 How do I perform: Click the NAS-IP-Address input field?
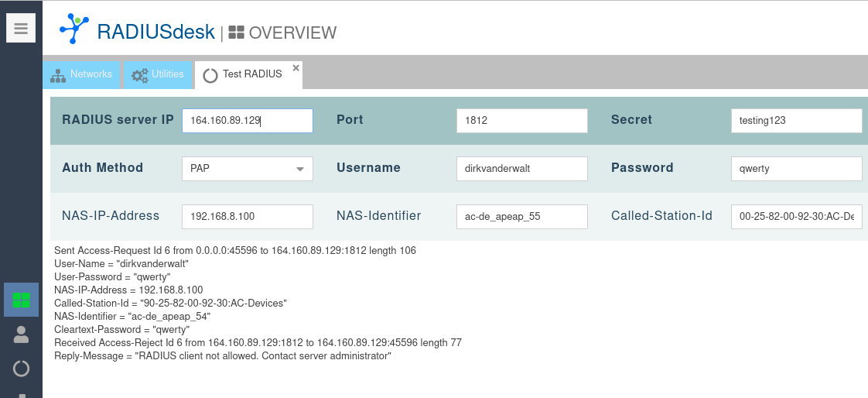(x=248, y=217)
